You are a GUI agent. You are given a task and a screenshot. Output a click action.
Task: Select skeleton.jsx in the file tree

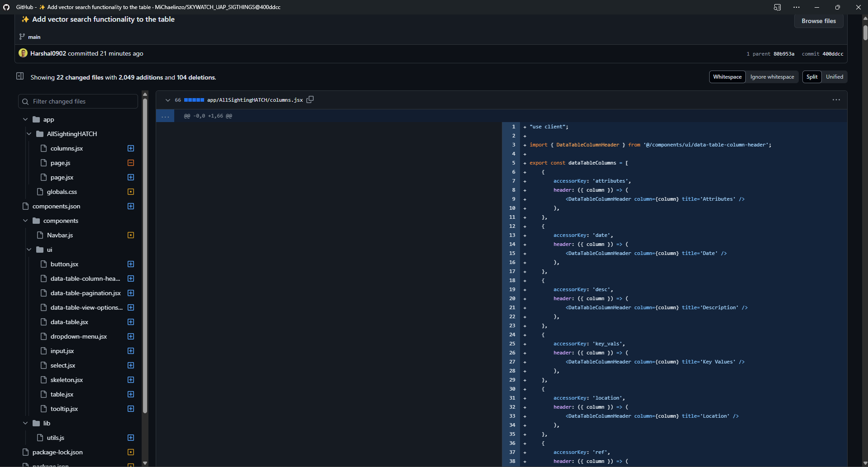(x=67, y=380)
